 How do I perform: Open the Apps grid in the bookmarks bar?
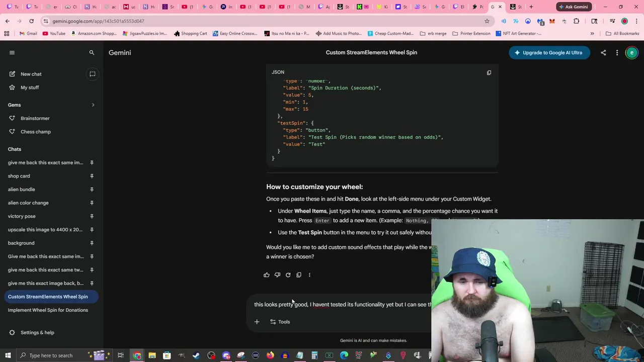pos(7,33)
